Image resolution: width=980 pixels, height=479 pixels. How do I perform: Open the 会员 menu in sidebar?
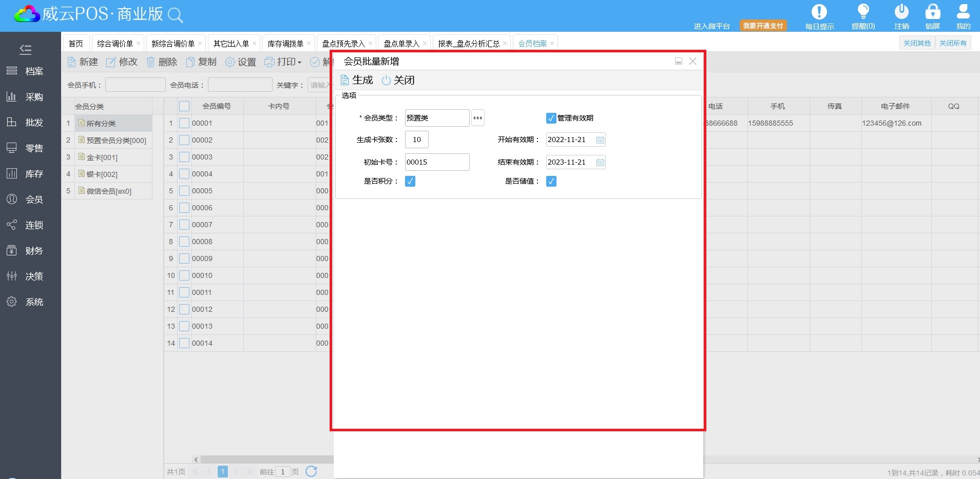click(34, 199)
